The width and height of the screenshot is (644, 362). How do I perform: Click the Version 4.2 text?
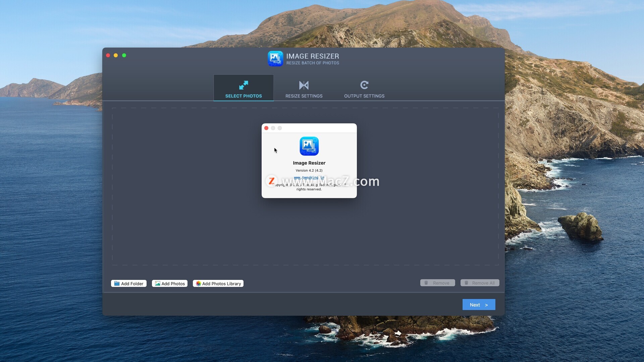click(x=309, y=170)
